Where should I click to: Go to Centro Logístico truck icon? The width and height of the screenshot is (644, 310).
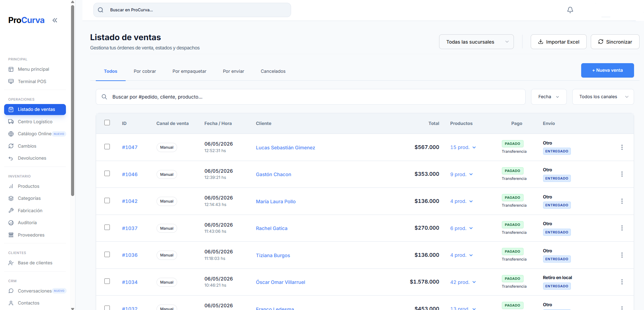coord(11,122)
